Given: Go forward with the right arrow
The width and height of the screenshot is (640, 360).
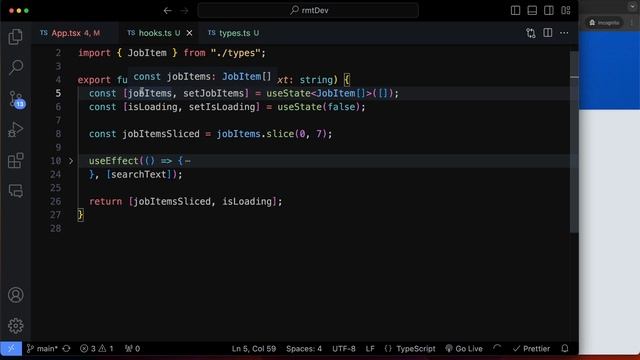Looking at the screenshot, I should pos(184,11).
